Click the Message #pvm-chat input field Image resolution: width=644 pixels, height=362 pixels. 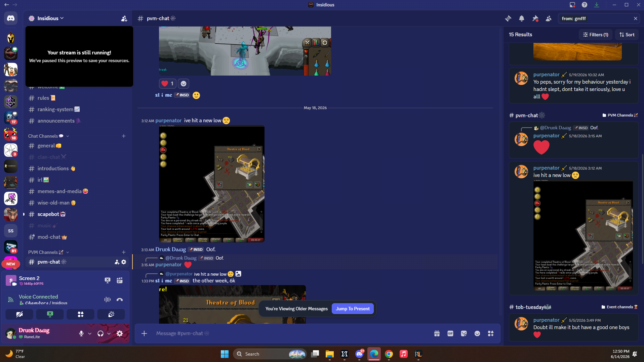point(291,333)
